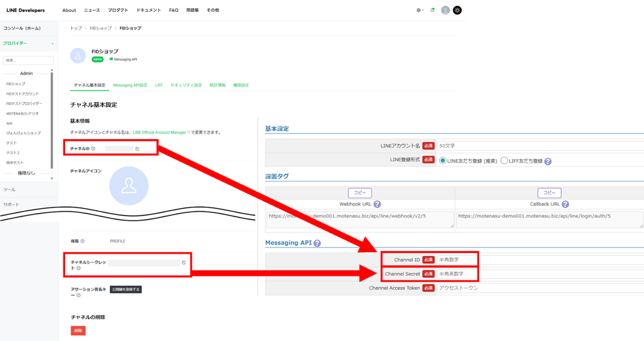The image size is (644, 341).
Task: Switch to the Messaging API設定 tab
Action: tap(130, 85)
